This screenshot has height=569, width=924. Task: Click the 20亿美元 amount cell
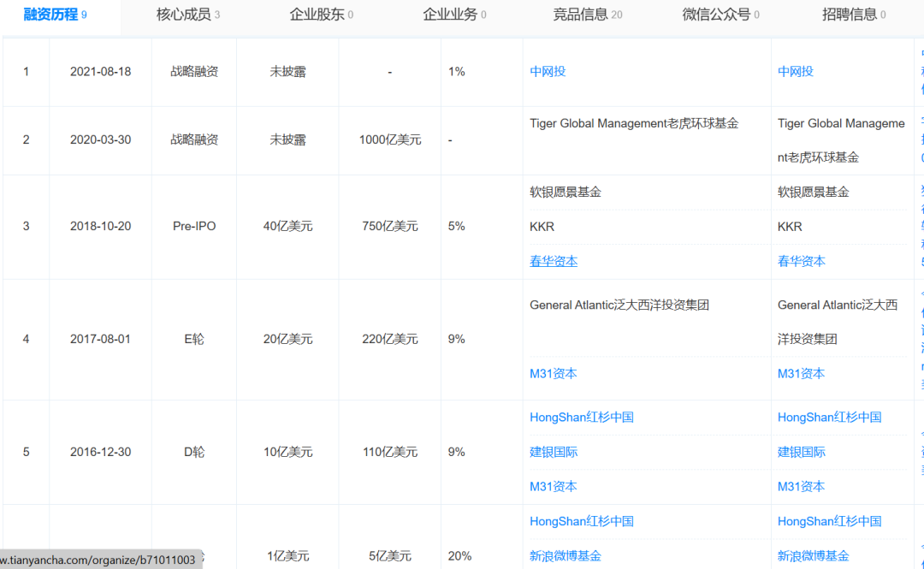pyautogui.click(x=287, y=339)
